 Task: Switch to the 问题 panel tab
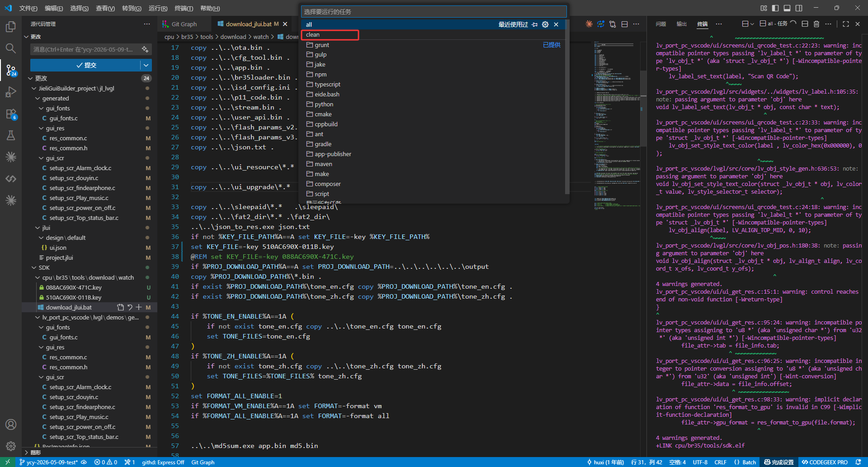coord(661,24)
